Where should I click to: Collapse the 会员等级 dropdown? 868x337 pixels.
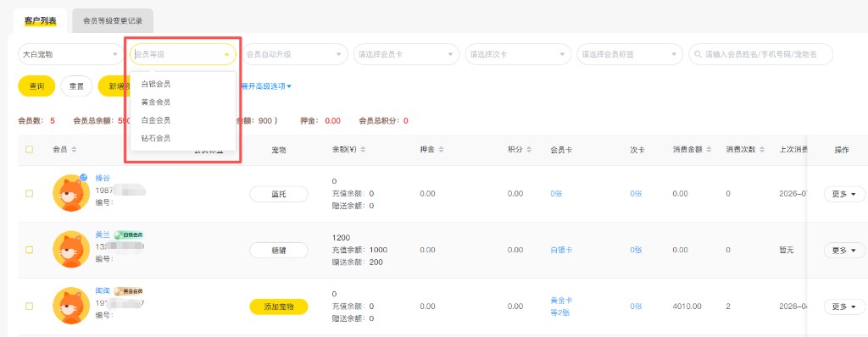(183, 55)
